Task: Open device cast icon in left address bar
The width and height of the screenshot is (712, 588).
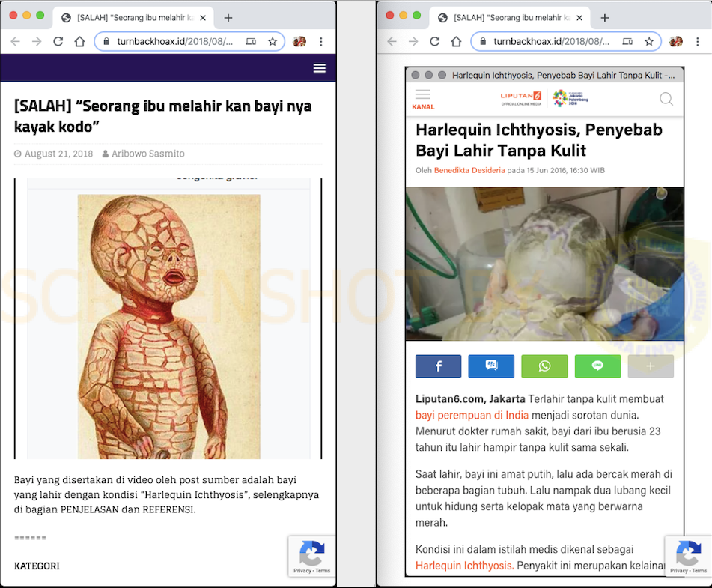Action: [x=251, y=42]
